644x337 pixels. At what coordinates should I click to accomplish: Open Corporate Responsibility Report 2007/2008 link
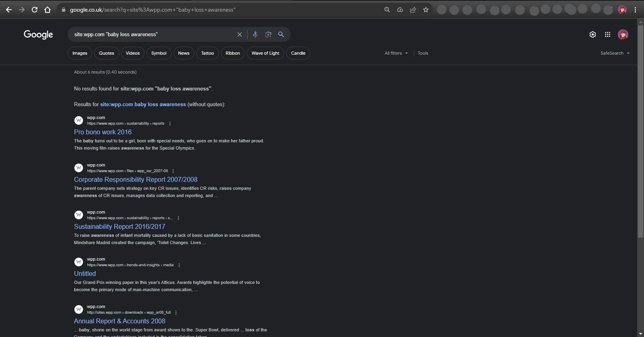pos(136,179)
